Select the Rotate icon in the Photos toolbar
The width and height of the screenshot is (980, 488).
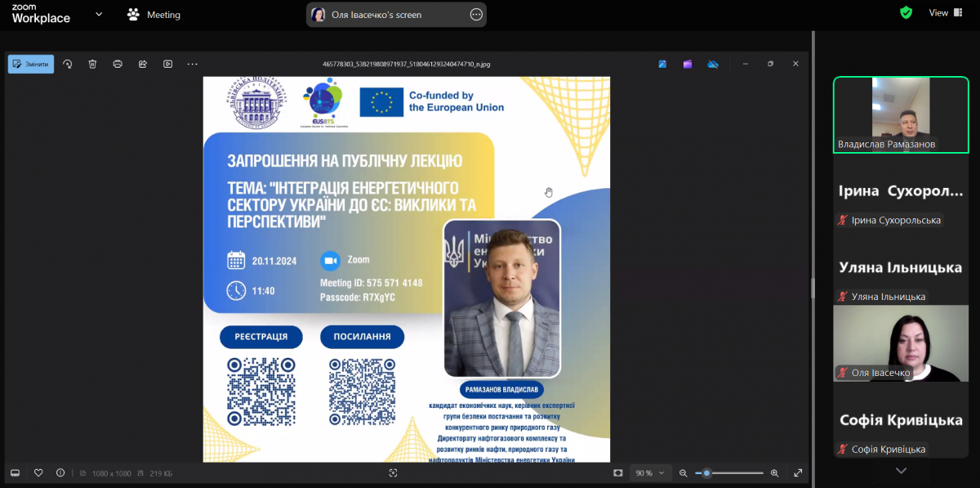pyautogui.click(x=68, y=64)
